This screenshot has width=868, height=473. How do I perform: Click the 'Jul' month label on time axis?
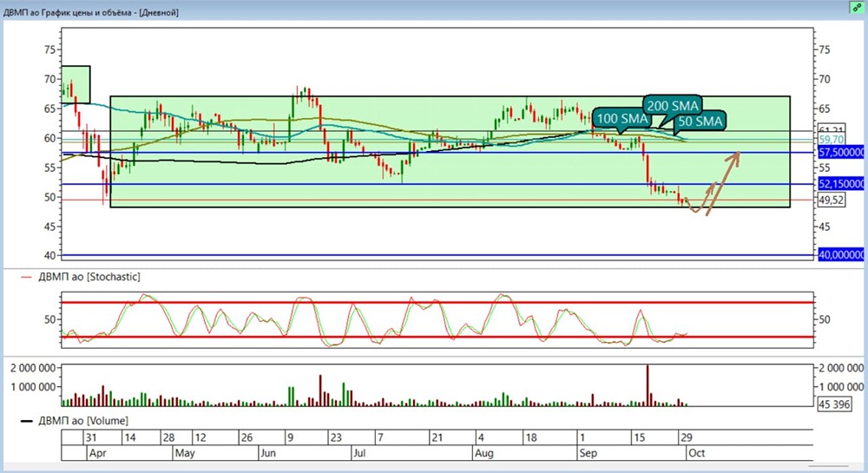[x=360, y=453]
